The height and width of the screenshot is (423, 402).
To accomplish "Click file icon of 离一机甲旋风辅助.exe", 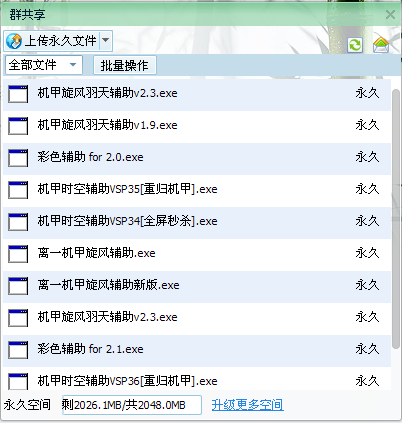I will pyautogui.click(x=18, y=254).
